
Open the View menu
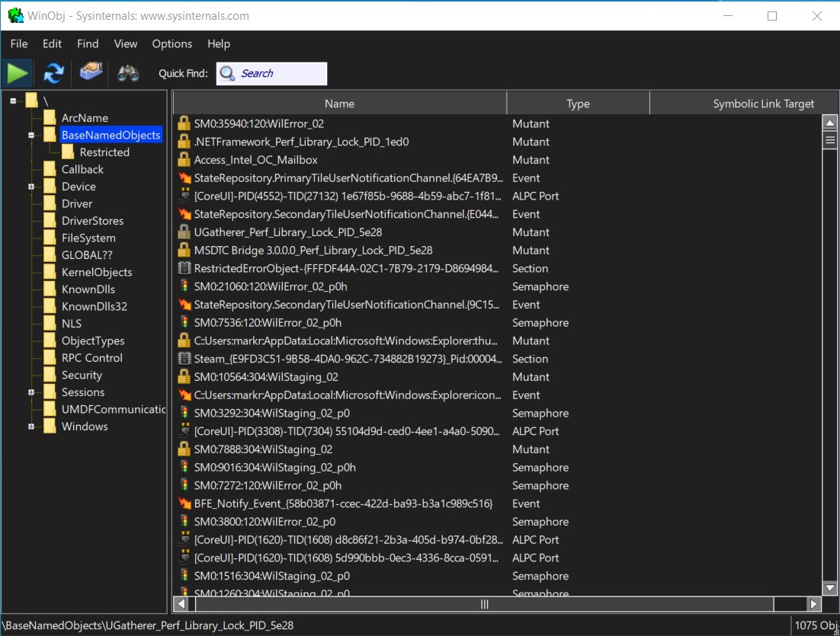tap(125, 44)
